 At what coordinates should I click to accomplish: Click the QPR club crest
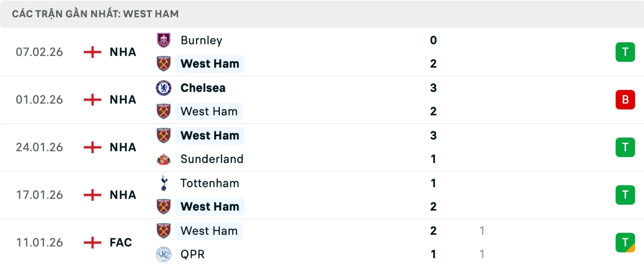pos(163,255)
